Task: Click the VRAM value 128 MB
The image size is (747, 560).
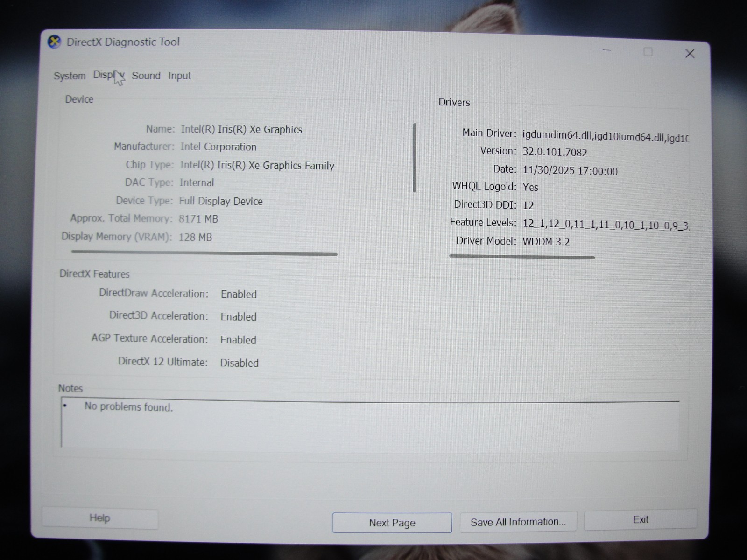Action: click(x=195, y=237)
